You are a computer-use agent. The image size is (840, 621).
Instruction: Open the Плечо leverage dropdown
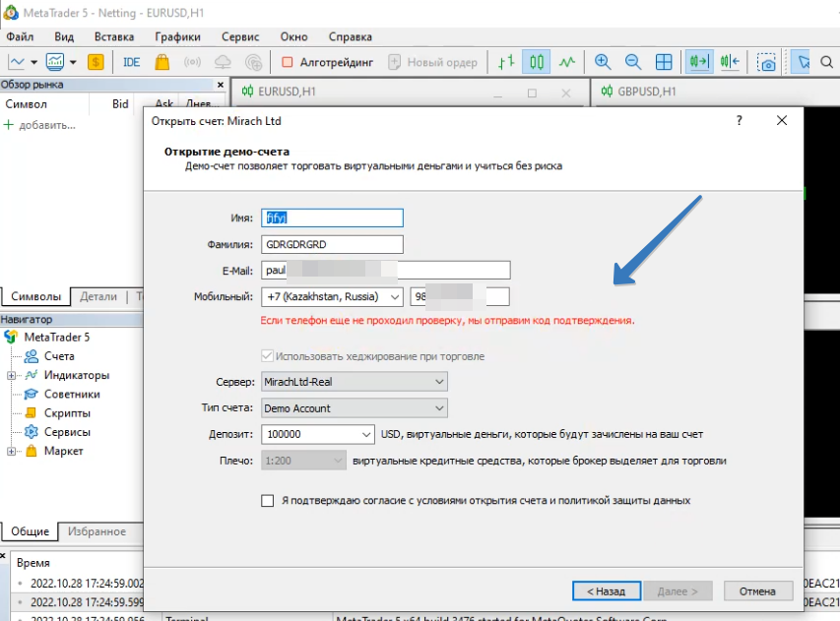(303, 461)
